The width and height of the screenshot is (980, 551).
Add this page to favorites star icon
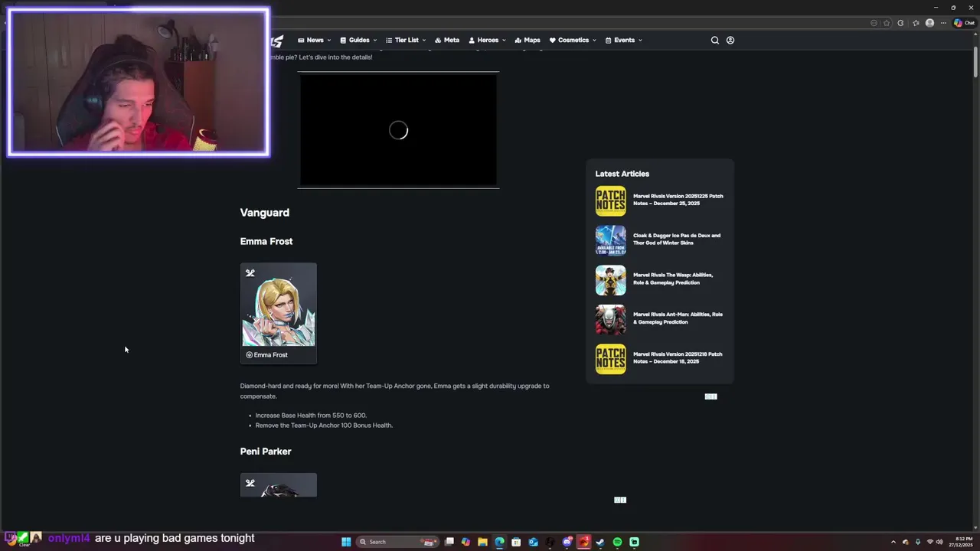tap(887, 23)
